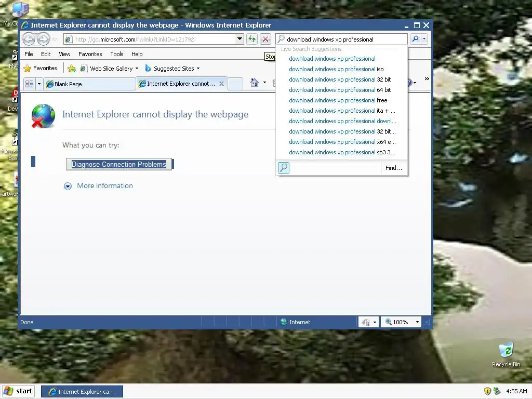Click the 4:55 AM system clock
The height and width of the screenshot is (399, 532).
click(x=516, y=391)
